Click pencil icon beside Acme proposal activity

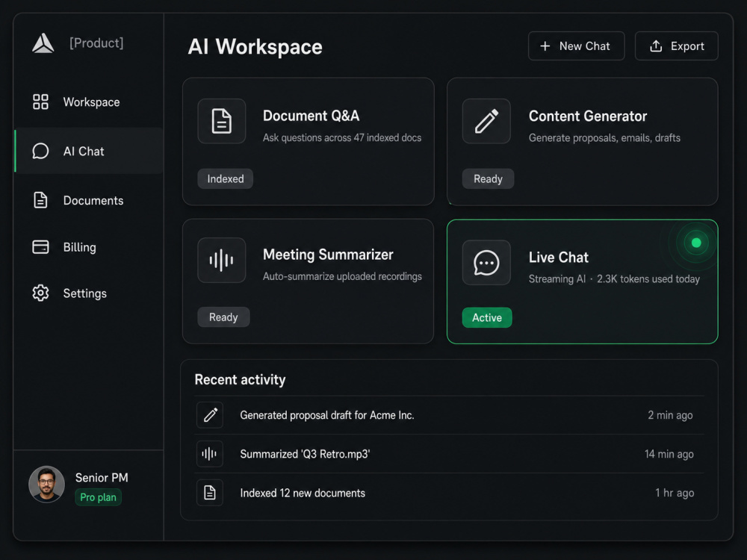tap(210, 414)
